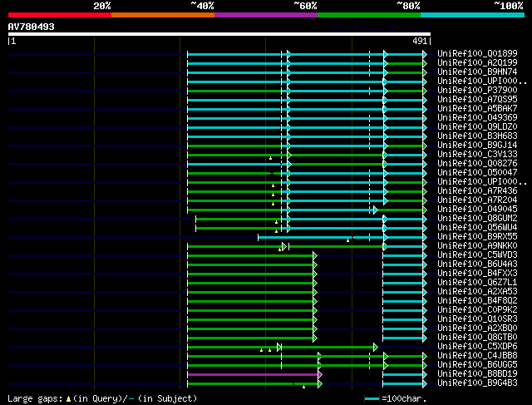This screenshot has width=532, height=405.
Task: Select hit label UniRef100_B6UGG5
Action: point(477,365)
